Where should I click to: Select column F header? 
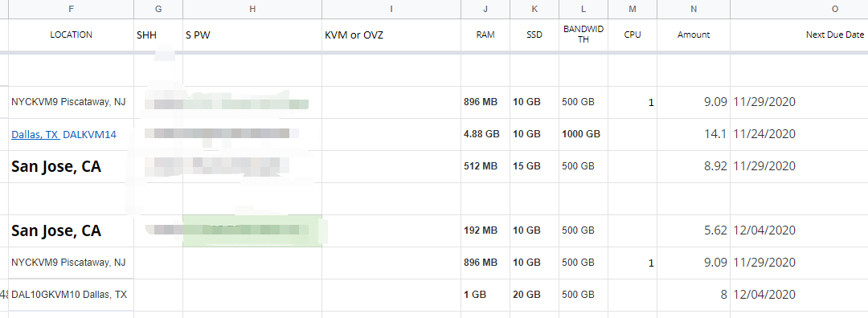(x=71, y=9)
